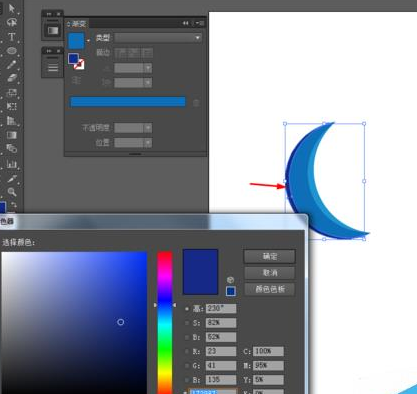The image size is (417, 394).
Task: Click the M field showing 95%
Action: pyautogui.click(x=268, y=366)
